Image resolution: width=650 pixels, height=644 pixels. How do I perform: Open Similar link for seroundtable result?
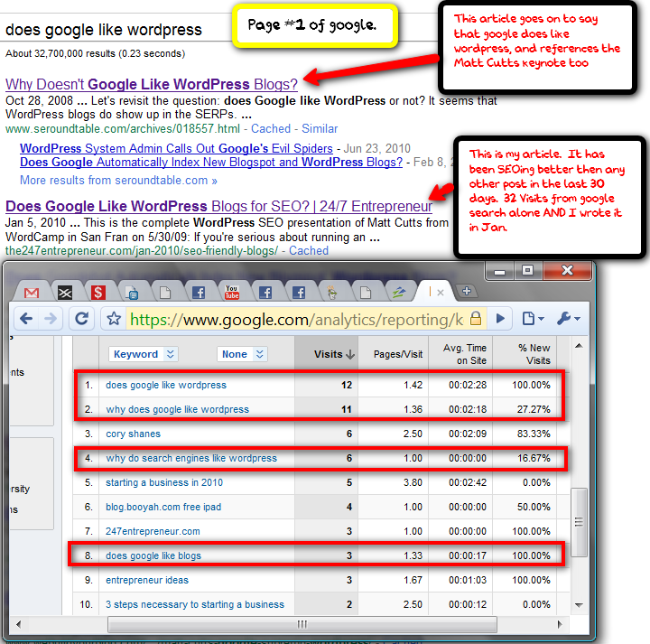(320, 128)
